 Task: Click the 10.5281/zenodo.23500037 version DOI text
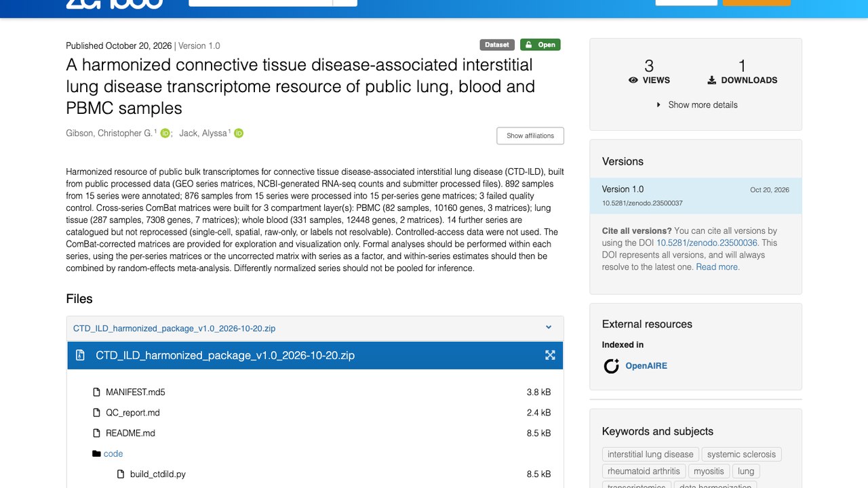click(642, 203)
